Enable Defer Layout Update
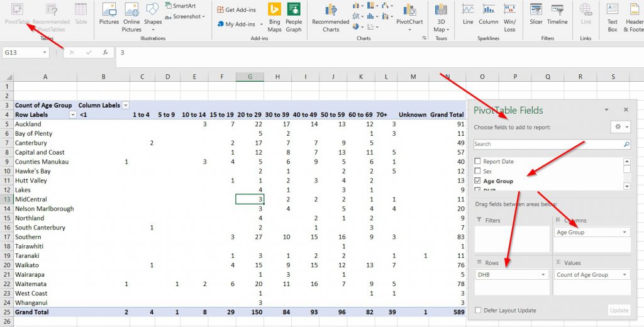Viewport: 644px width, 327px height. 479,310
